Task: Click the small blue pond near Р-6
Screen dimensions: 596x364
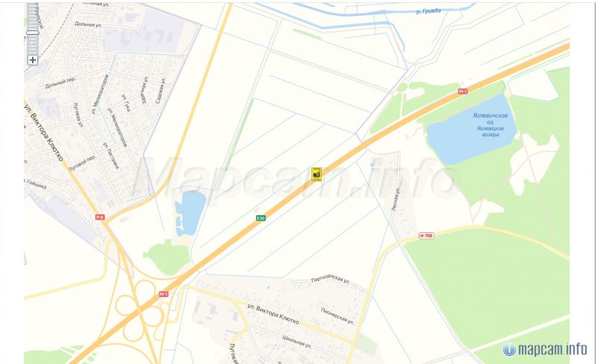Action: 189,213
